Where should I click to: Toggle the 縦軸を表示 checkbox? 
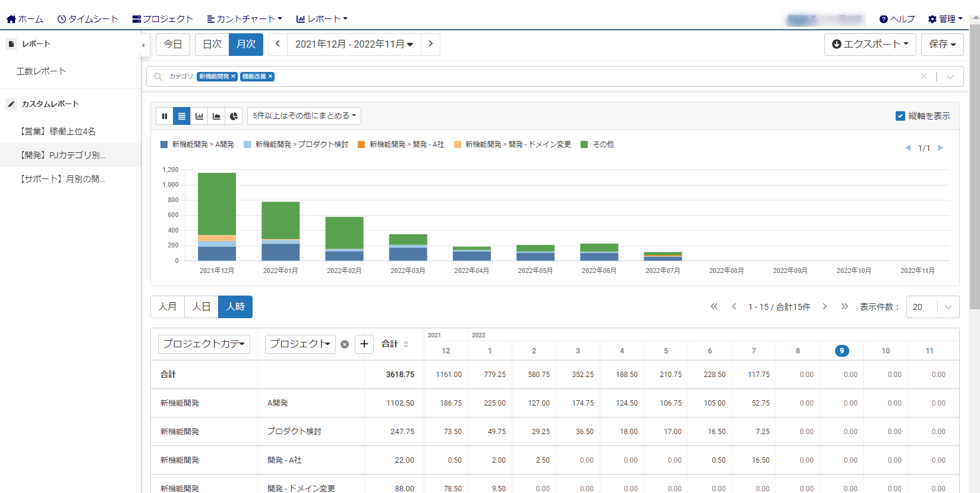pos(900,116)
